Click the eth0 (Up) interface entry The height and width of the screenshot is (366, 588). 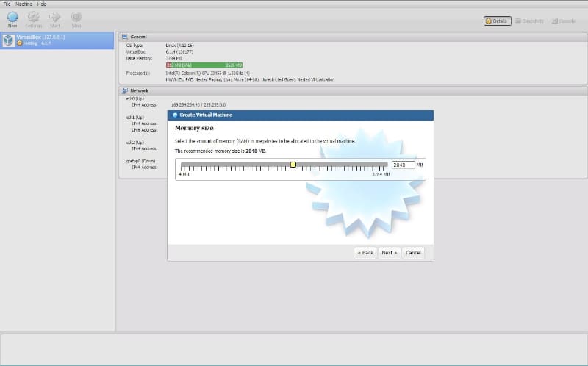(x=135, y=98)
